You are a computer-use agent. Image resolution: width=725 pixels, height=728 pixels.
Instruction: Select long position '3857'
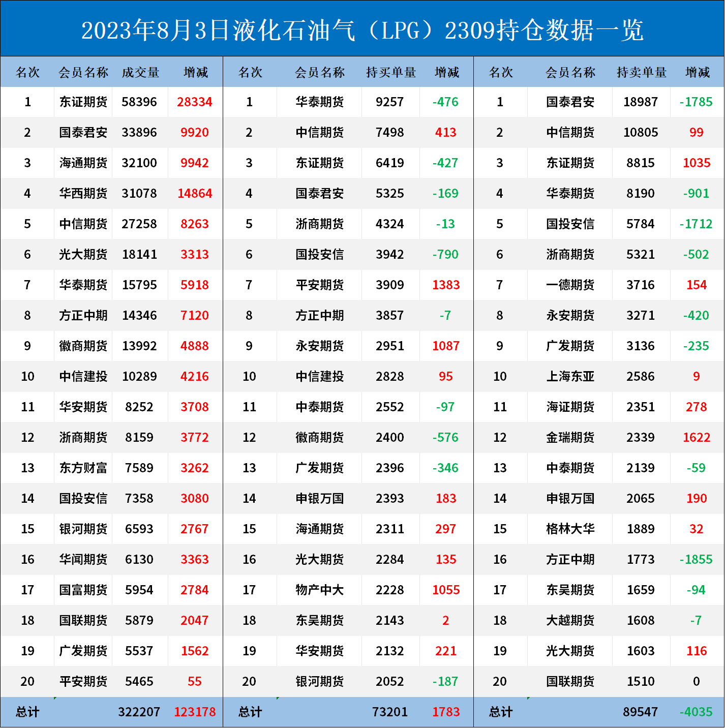(390, 316)
